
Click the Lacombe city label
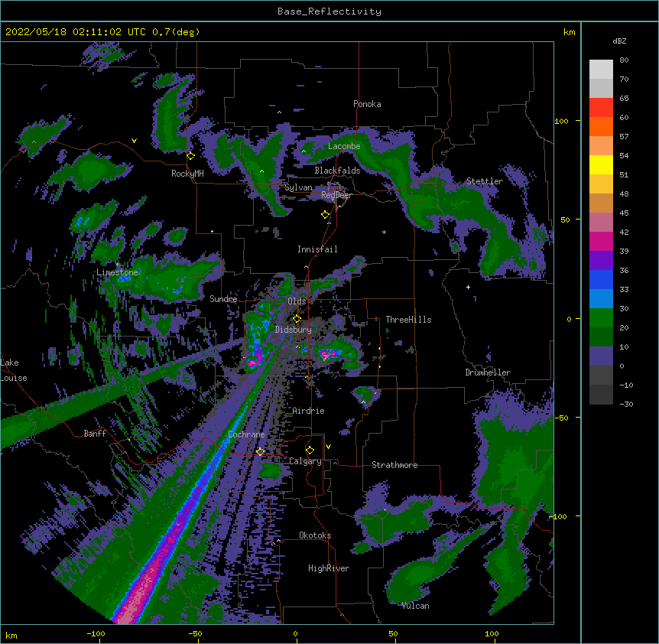[344, 146]
